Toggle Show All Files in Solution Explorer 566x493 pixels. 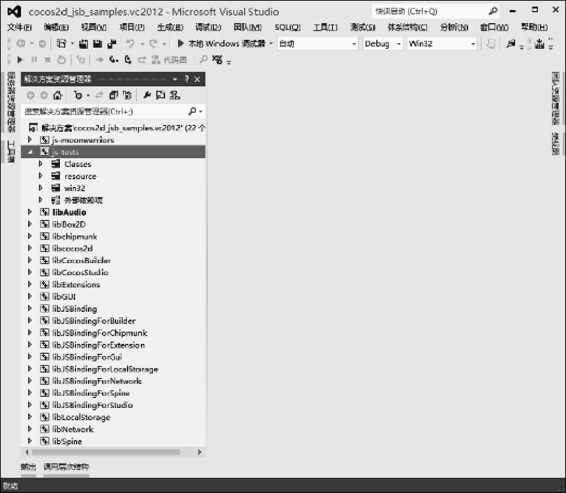[127, 95]
